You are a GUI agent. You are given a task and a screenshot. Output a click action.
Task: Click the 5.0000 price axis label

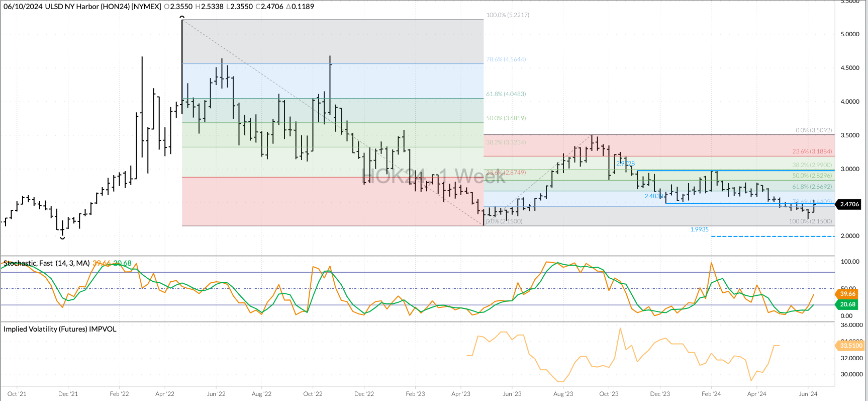click(850, 34)
